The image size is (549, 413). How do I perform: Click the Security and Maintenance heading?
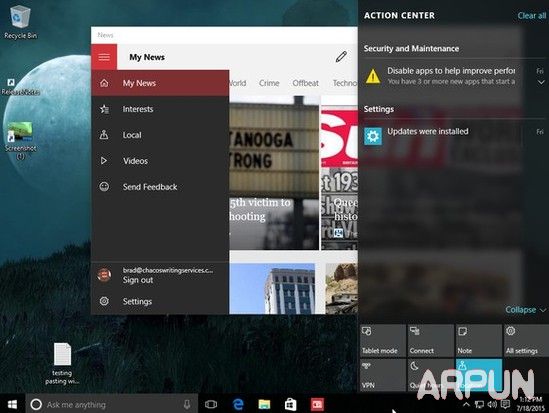(x=411, y=48)
